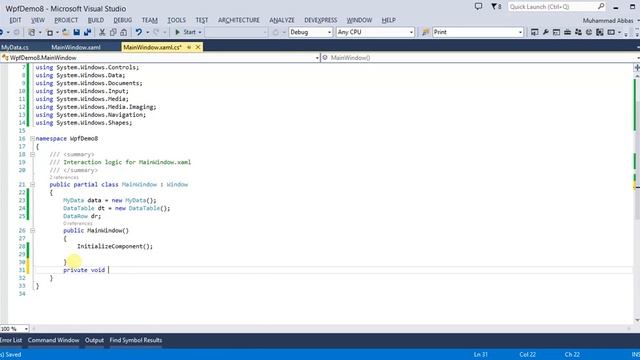This screenshot has height=360, width=640.
Task: Click the Paste clipboard icon
Action: pyautogui.click(x=124, y=32)
